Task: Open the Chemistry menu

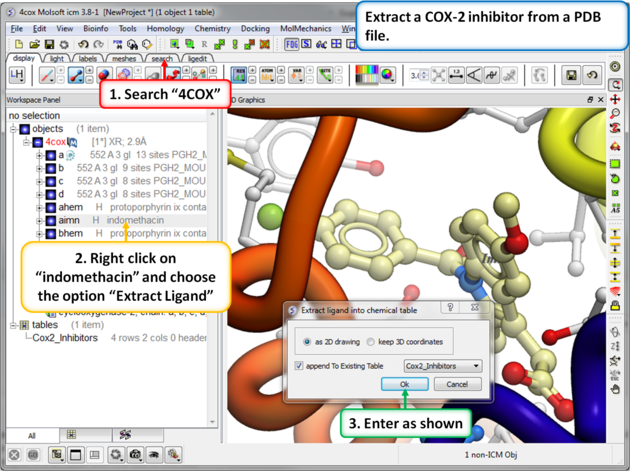Action: click(213, 29)
